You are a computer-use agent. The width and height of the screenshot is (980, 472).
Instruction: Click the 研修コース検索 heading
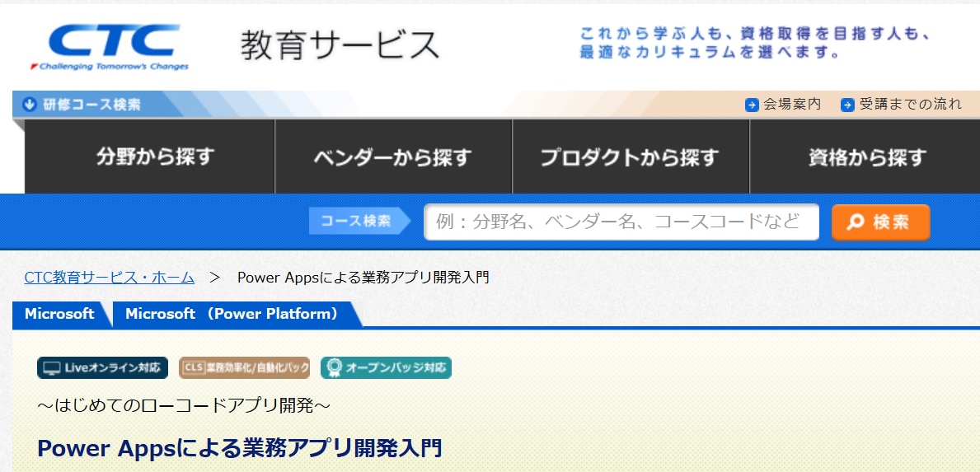point(91,105)
